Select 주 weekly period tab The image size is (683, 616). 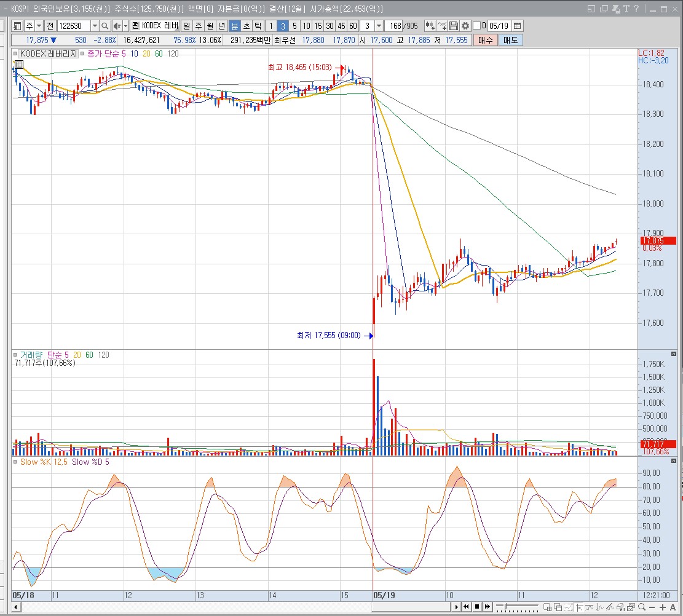199,26
